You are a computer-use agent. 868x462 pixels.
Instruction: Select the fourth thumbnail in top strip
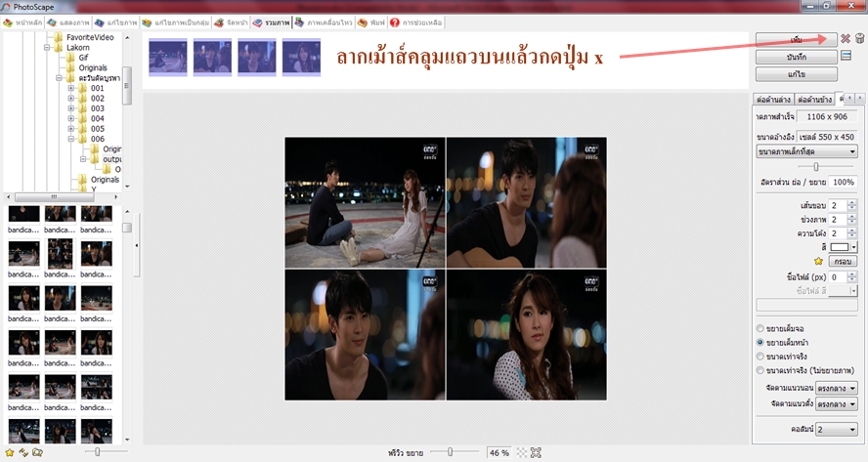[x=301, y=57]
